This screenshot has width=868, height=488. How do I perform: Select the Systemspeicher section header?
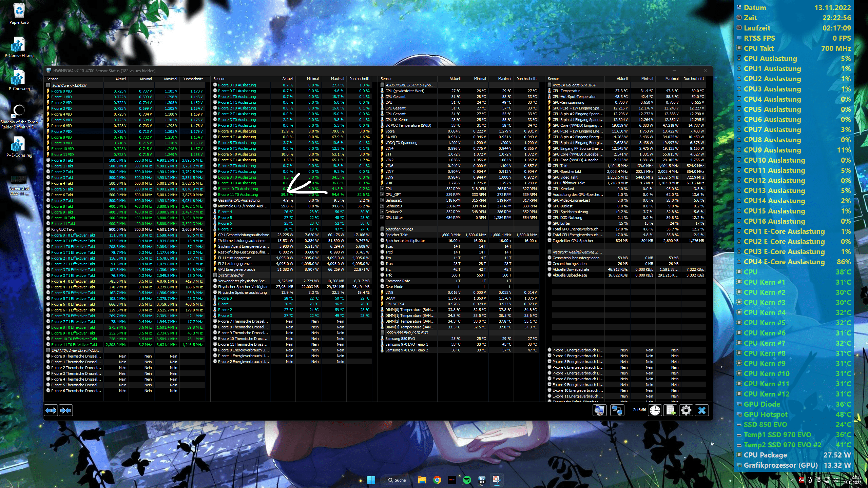292,275
